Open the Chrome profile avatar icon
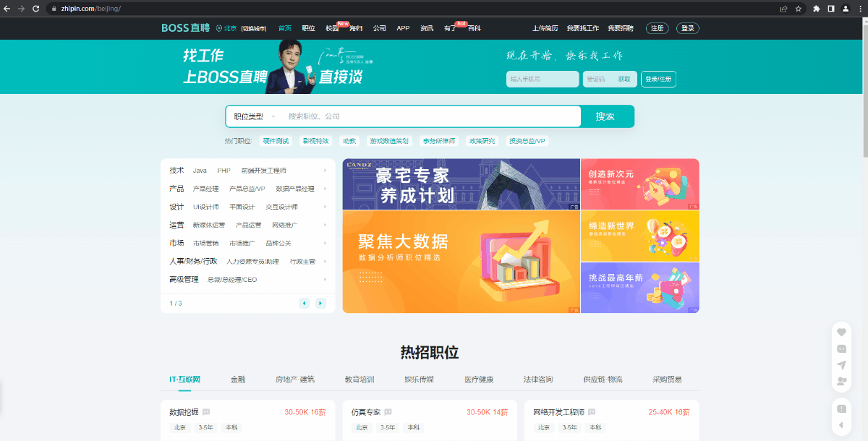Viewport: 868px width, 441px height. (x=845, y=9)
